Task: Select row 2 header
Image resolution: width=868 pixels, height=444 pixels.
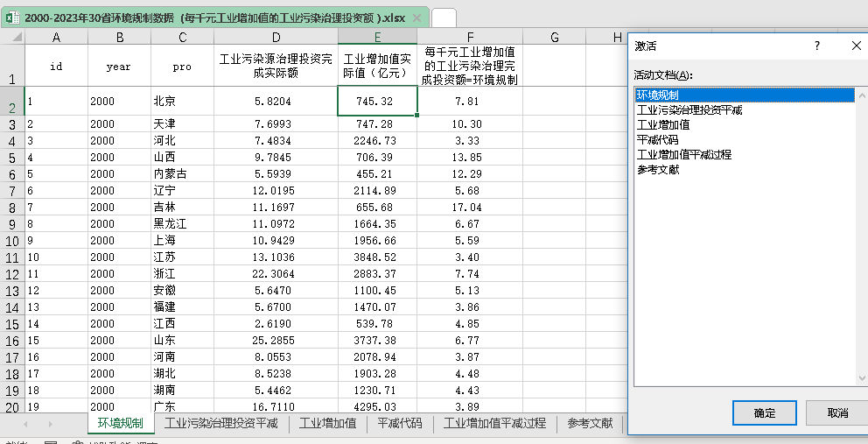Action: click(12, 101)
